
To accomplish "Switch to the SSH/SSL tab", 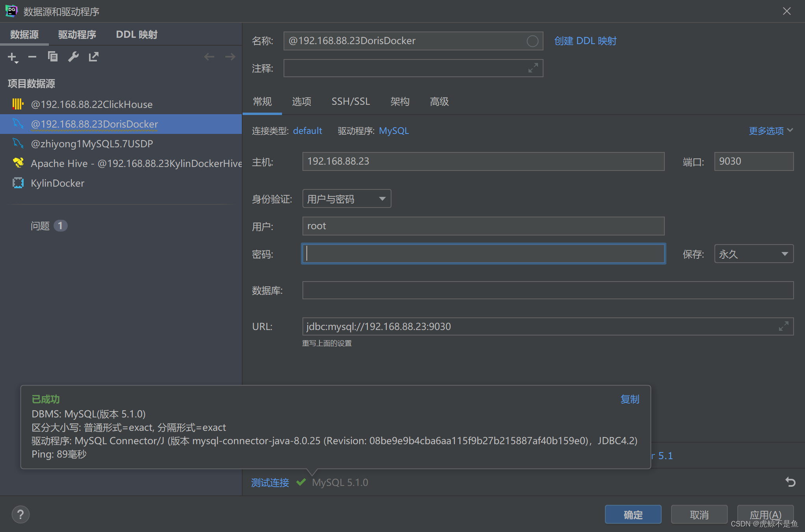I will (x=351, y=102).
